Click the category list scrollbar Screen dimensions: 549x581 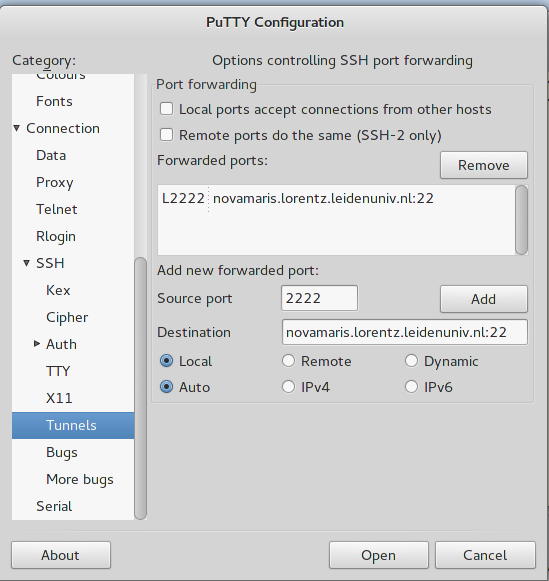pyautogui.click(x=141, y=388)
